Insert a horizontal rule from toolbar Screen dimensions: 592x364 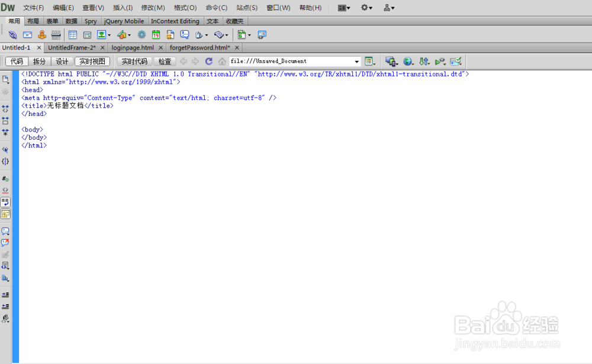pyautogui.click(x=56, y=35)
